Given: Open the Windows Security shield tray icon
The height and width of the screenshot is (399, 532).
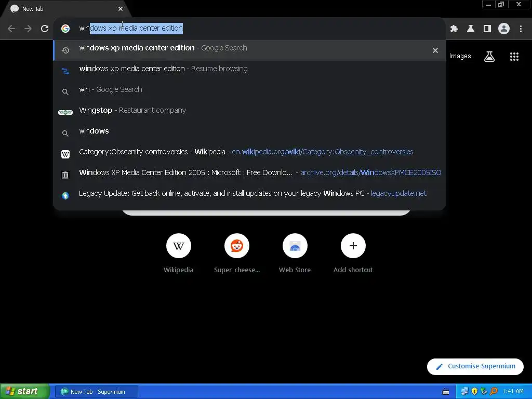Looking at the screenshot, I should tap(474, 392).
